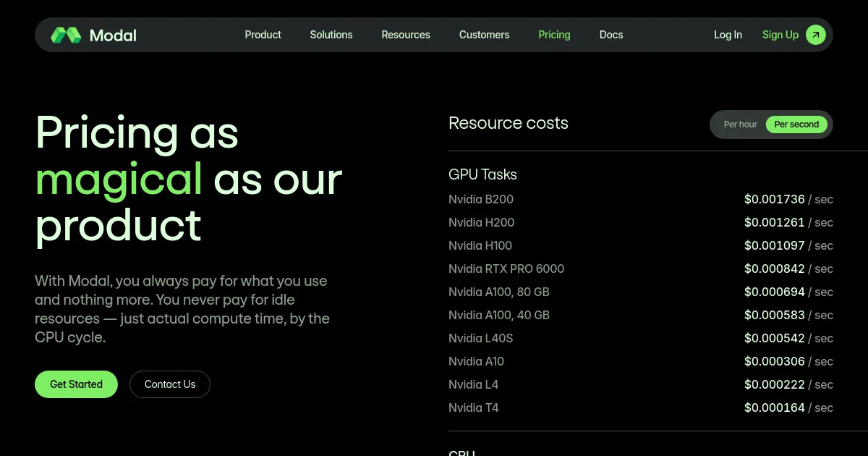This screenshot has width=868, height=456.
Task: Open the Solutions menu
Action: click(331, 35)
